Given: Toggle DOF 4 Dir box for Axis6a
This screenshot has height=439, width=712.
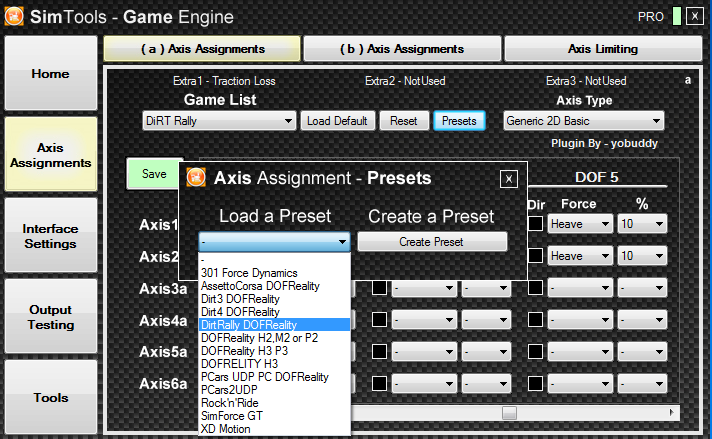Looking at the screenshot, I should point(379,384).
